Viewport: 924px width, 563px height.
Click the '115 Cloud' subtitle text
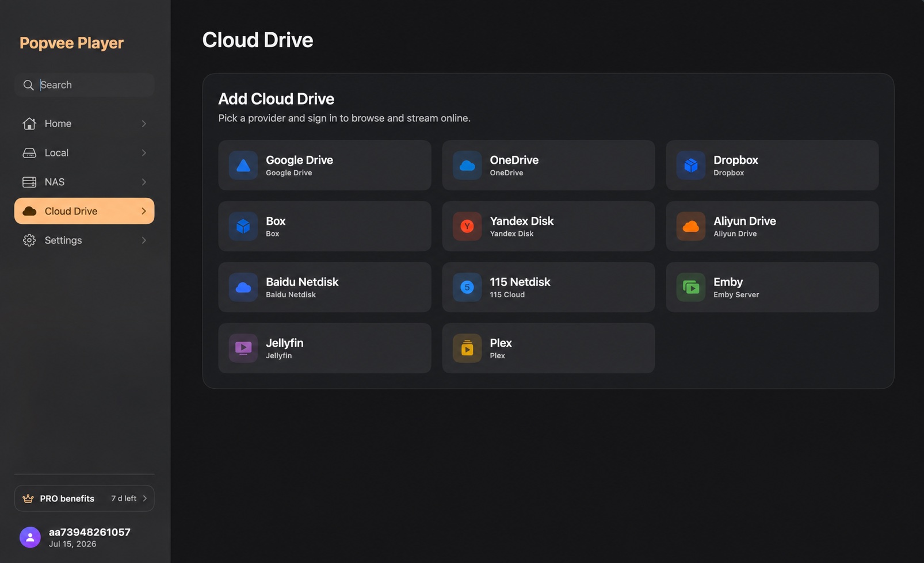point(507,295)
